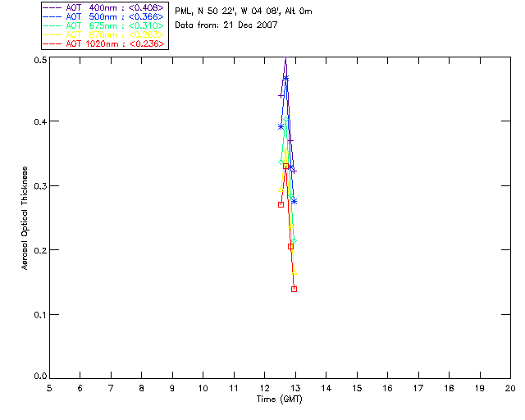Click the legend entry AOT 870nm <0.263>

point(104,34)
